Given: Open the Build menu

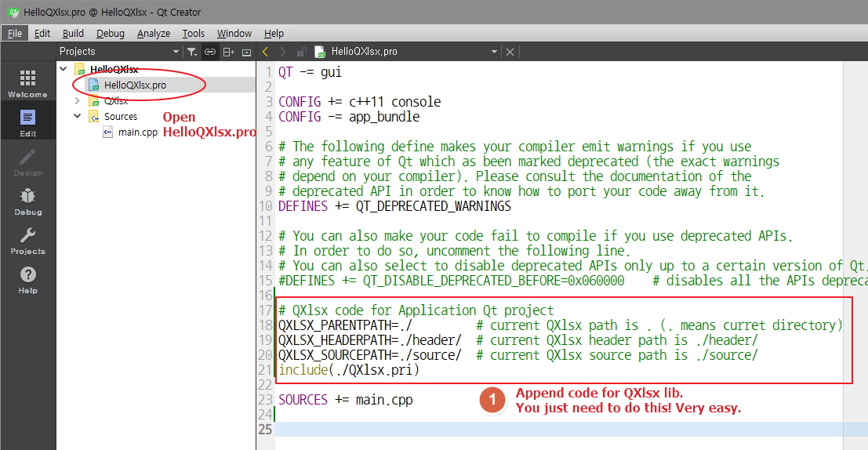Looking at the screenshot, I should [x=73, y=34].
